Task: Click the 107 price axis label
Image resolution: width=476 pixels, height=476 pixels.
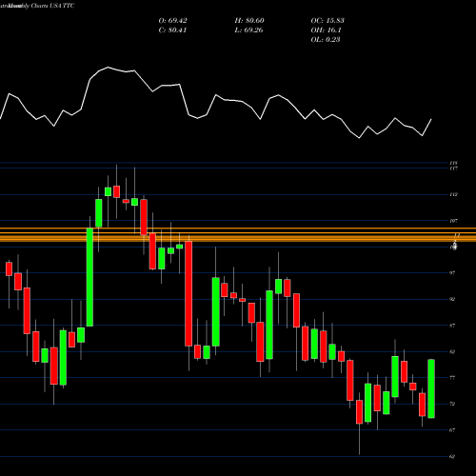Action: [x=454, y=221]
